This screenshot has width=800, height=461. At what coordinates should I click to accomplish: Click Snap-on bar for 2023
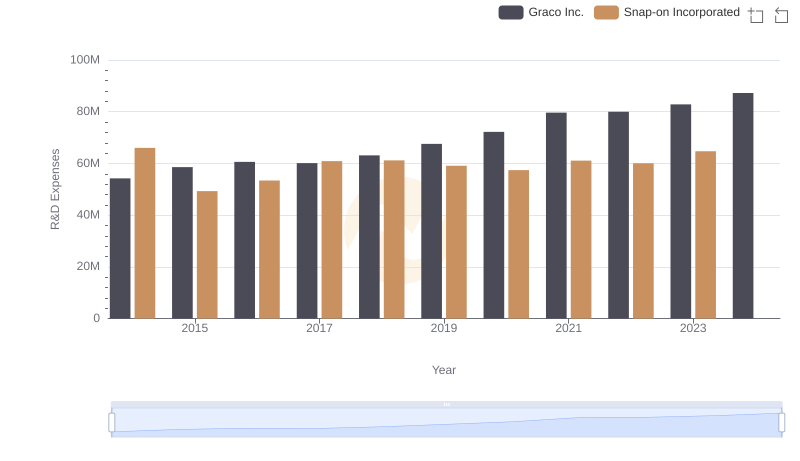[x=706, y=235]
